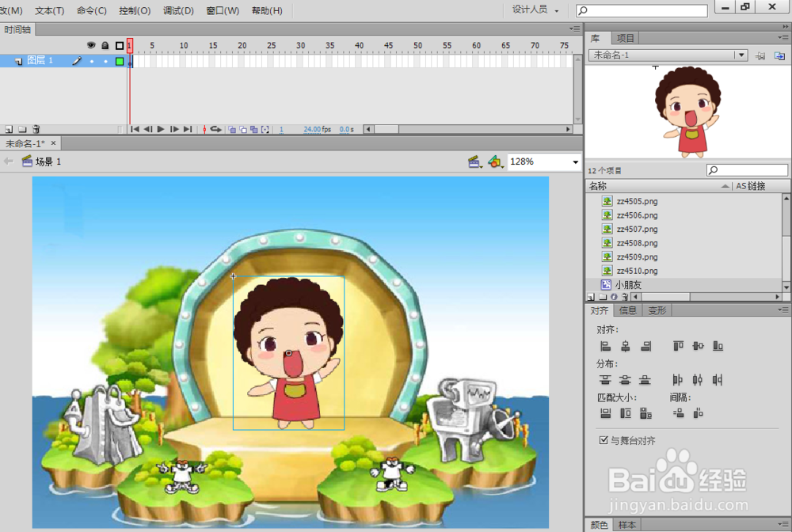Open library panel options menu
Image resolution: width=792 pixels, height=532 pixels.
tap(783, 38)
